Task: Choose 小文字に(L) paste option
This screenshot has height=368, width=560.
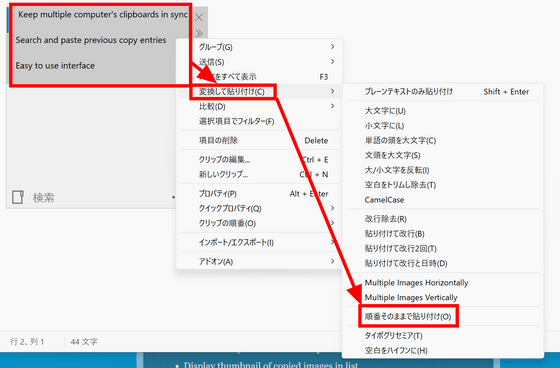Action: tap(443, 126)
